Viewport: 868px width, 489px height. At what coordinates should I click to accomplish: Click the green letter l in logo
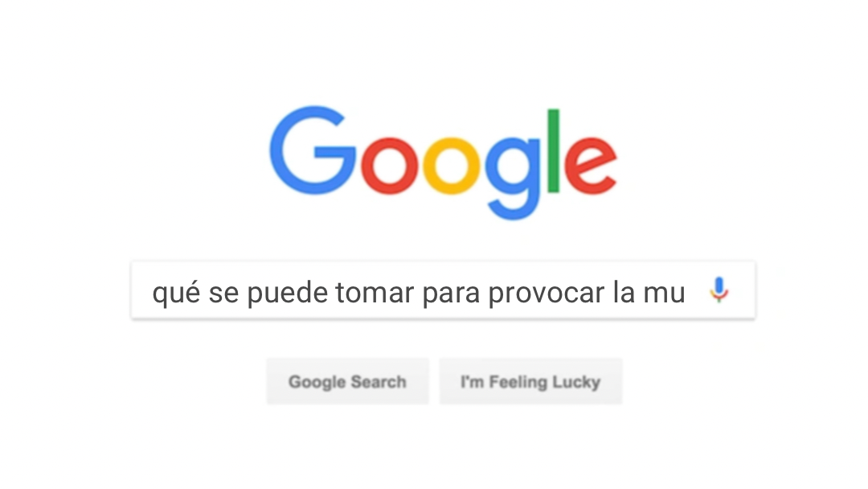pos(553,150)
